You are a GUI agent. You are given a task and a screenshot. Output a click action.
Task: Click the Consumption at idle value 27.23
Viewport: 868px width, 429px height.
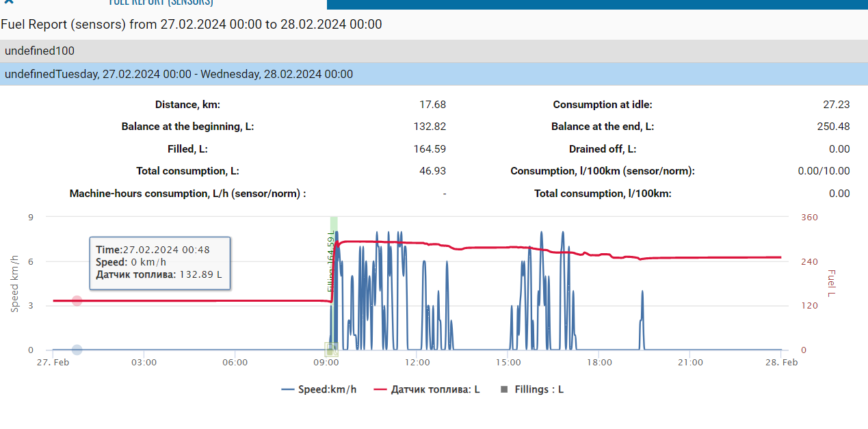837,105
